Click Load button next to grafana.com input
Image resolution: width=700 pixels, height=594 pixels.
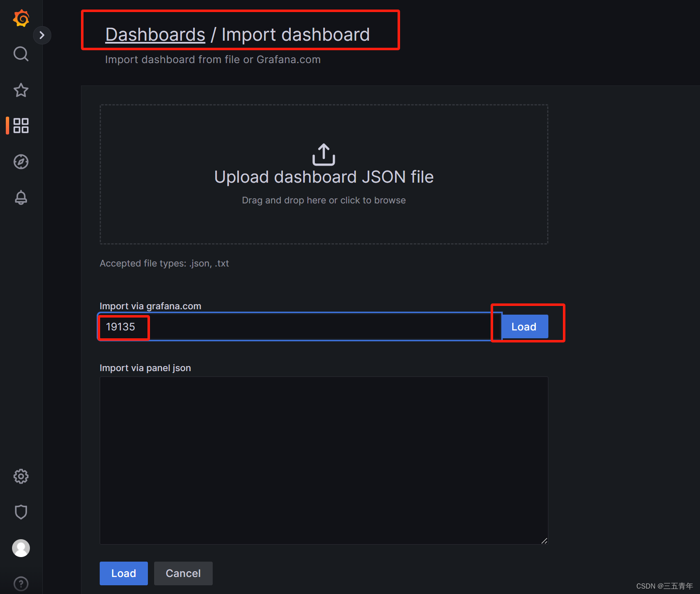[524, 327]
